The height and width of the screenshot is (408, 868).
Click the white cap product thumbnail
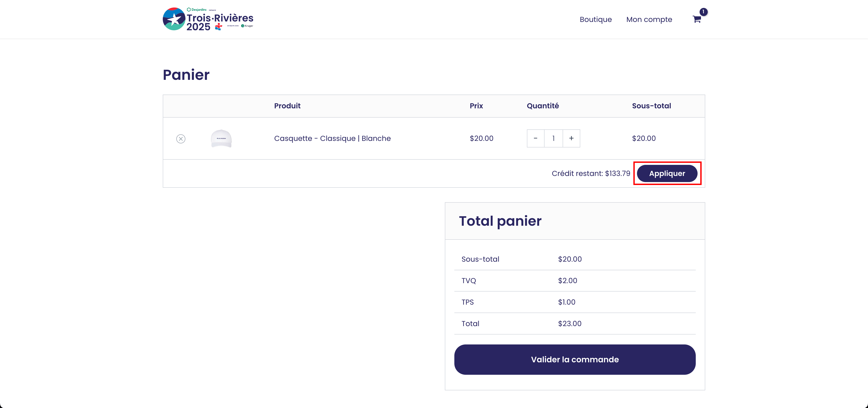pos(221,139)
